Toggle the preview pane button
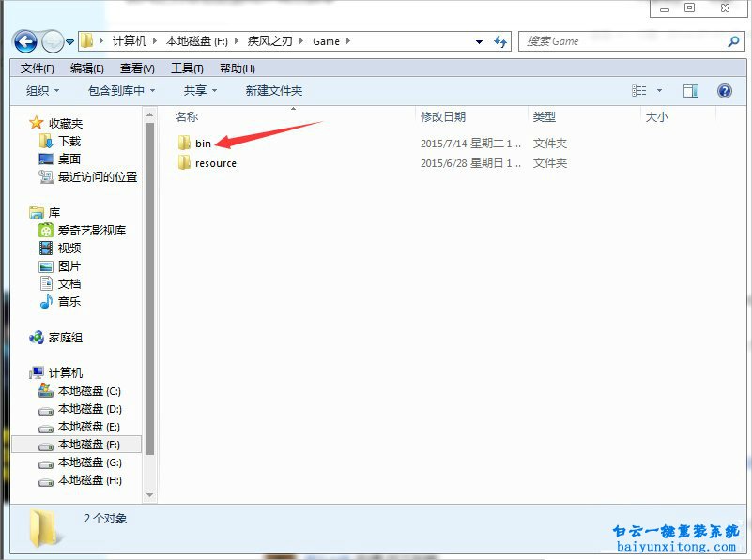Viewport: 752px width, 560px height. coord(691,90)
